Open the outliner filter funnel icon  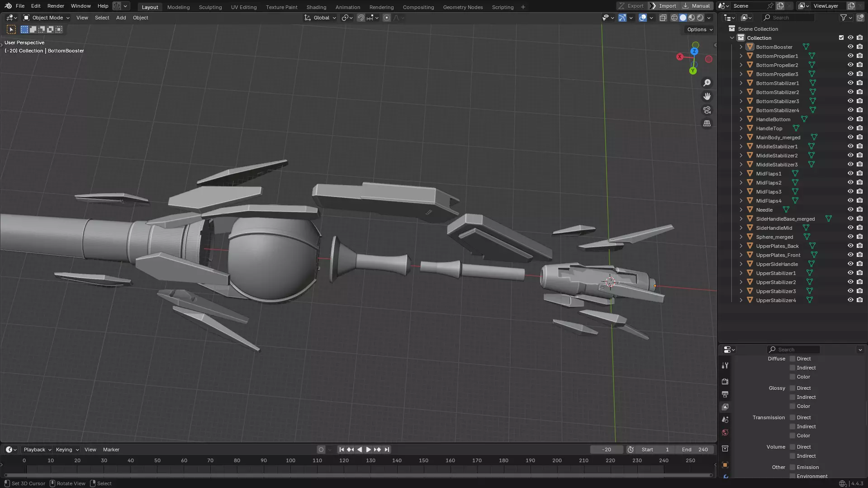tap(844, 18)
